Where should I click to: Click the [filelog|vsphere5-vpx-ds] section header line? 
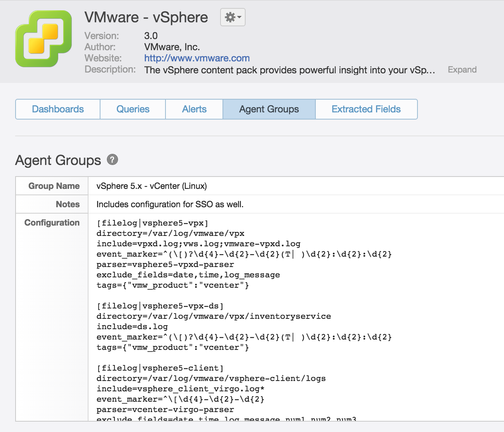(x=160, y=306)
